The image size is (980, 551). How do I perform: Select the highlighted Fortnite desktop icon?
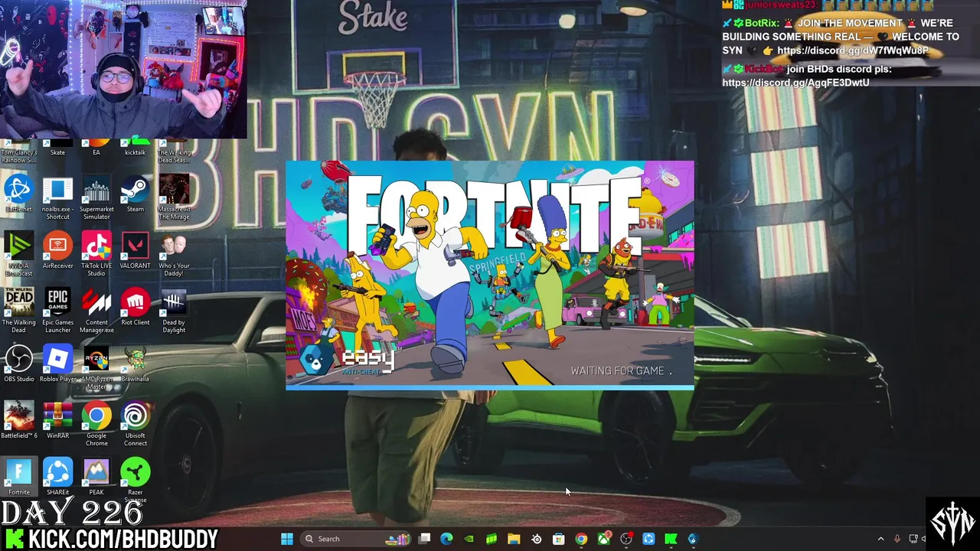(18, 477)
